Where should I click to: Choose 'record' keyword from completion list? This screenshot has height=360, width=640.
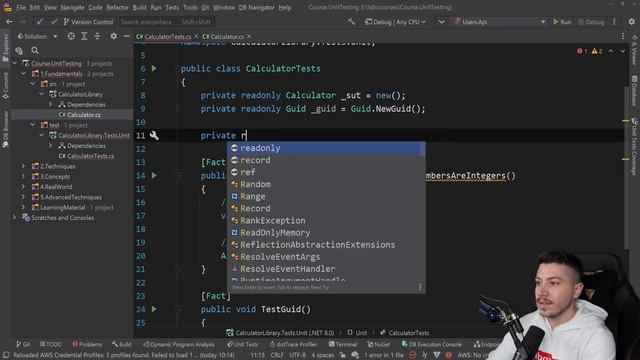click(x=326, y=160)
